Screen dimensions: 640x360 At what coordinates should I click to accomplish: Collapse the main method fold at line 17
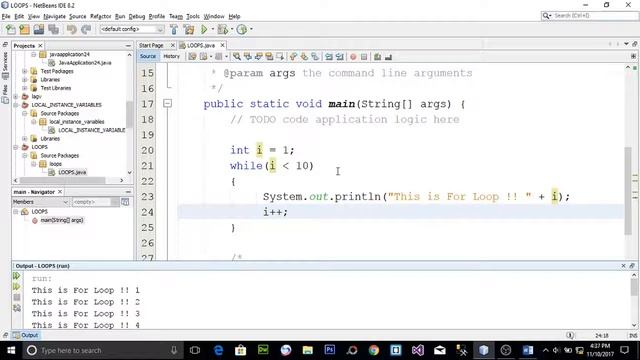(167, 104)
